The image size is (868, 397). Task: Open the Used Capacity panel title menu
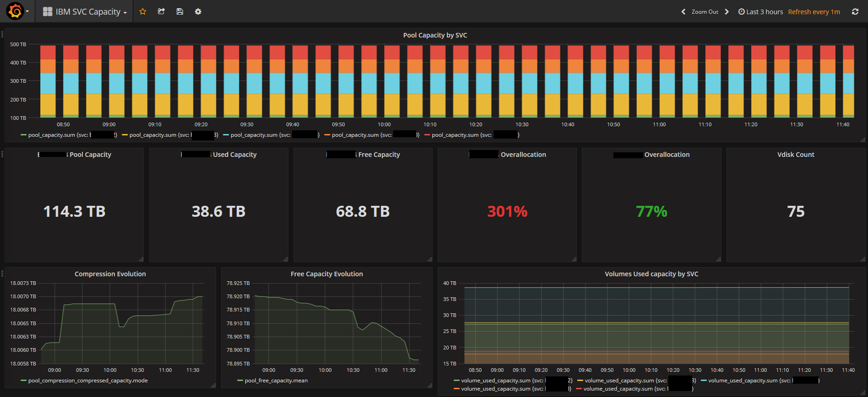(219, 155)
